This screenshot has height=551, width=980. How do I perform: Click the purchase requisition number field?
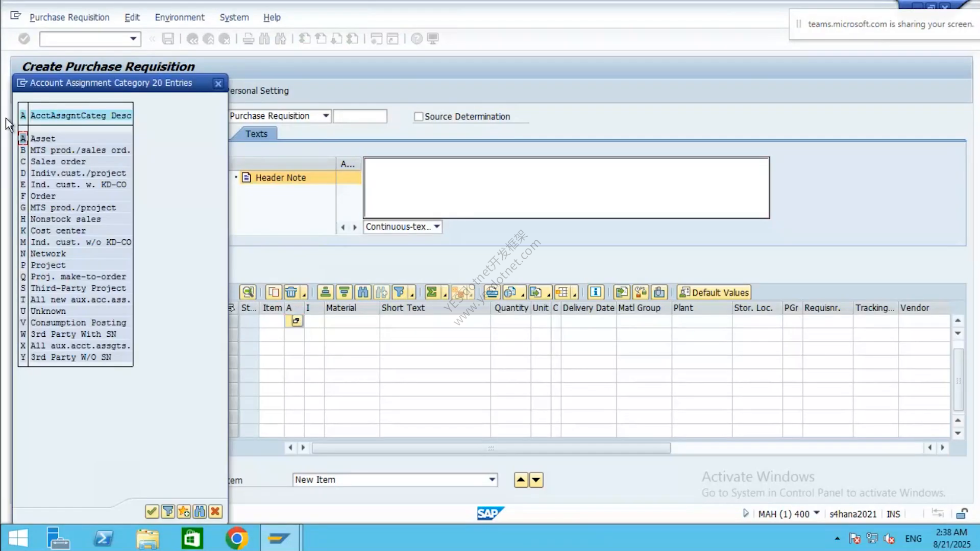click(x=360, y=116)
